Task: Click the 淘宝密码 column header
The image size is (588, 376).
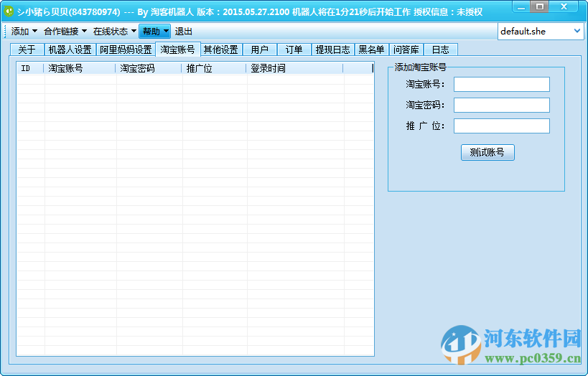Action: click(149, 68)
